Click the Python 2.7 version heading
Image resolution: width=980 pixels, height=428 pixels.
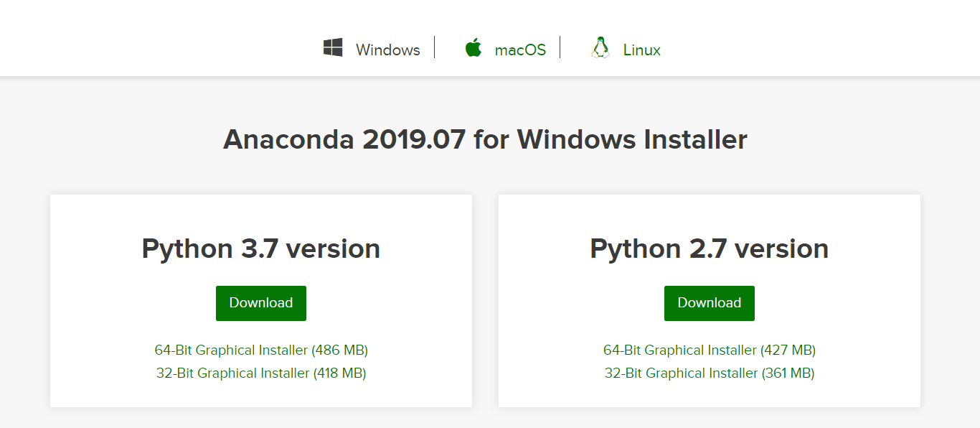pyautogui.click(x=710, y=248)
